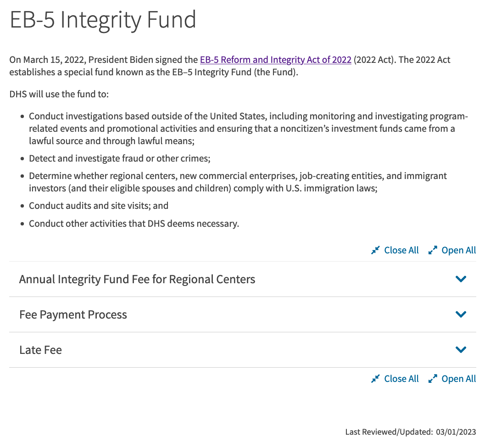Click the EB-5 Integrity Fund page heading
The image size is (490, 448).
(x=103, y=19)
